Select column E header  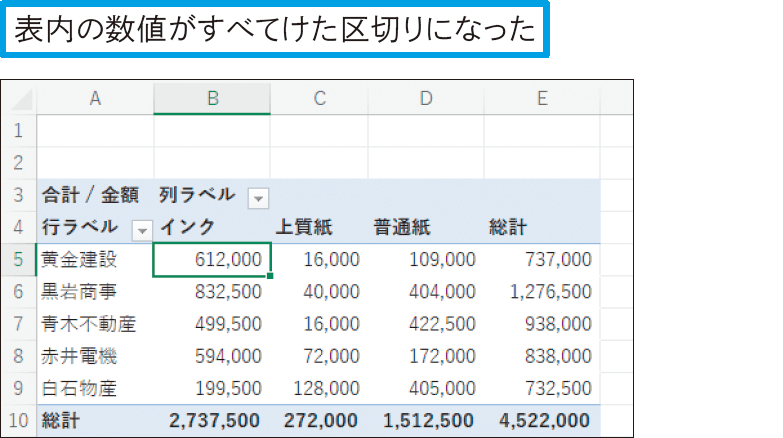coord(542,99)
